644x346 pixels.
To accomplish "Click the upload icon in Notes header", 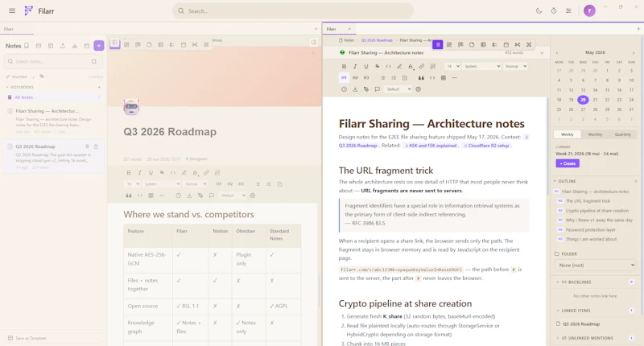I will tap(63, 46).
